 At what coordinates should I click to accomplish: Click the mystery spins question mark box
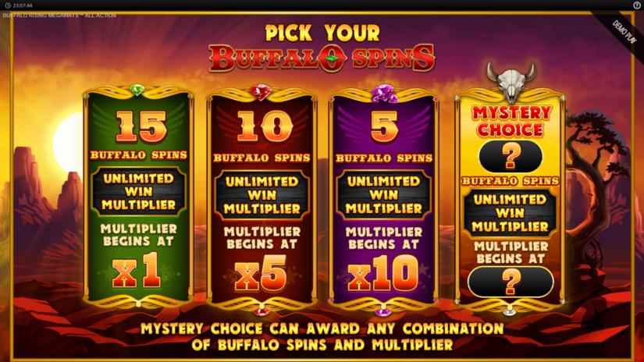511,156
